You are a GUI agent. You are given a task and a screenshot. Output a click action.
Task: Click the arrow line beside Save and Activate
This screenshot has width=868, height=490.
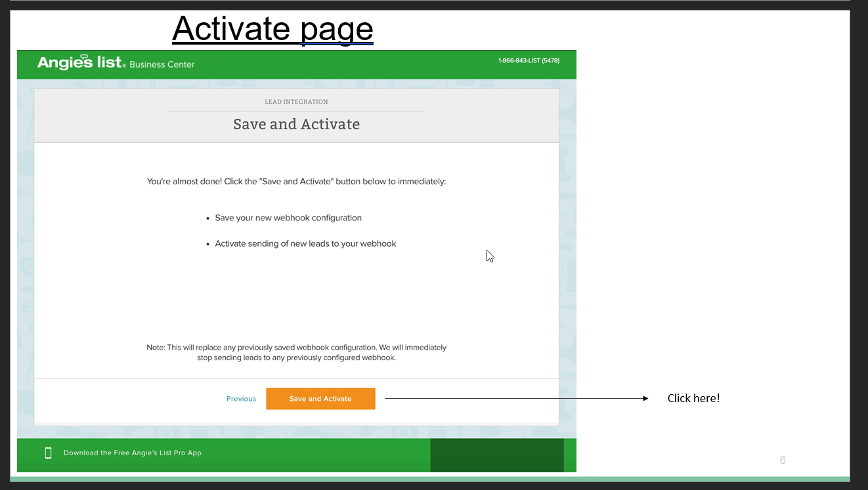tap(512, 398)
